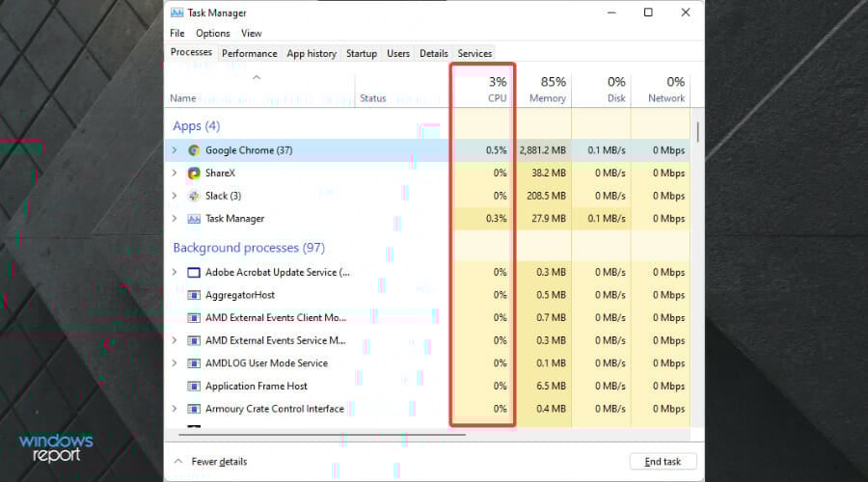Click the AggregatorHost process icon

point(194,295)
